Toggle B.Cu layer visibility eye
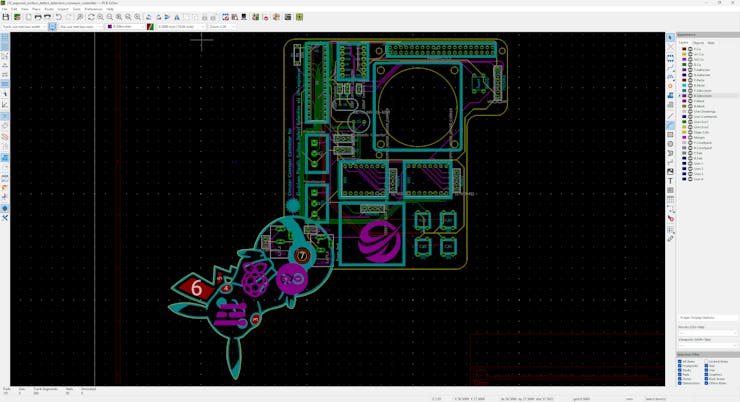 [x=690, y=65]
